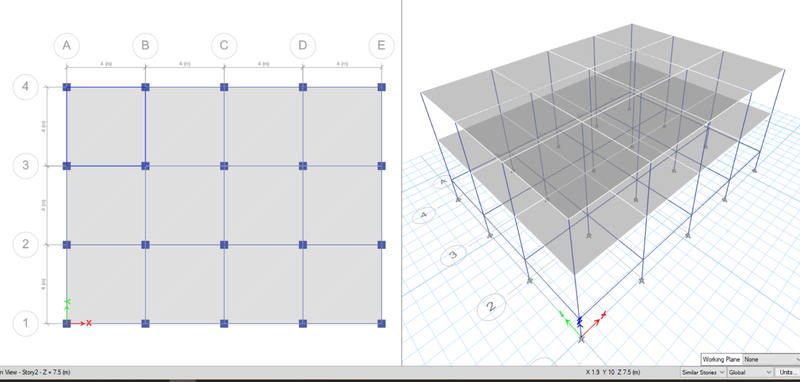Select column joint at grid A-3
The width and height of the screenshot is (800, 382).
(66, 166)
